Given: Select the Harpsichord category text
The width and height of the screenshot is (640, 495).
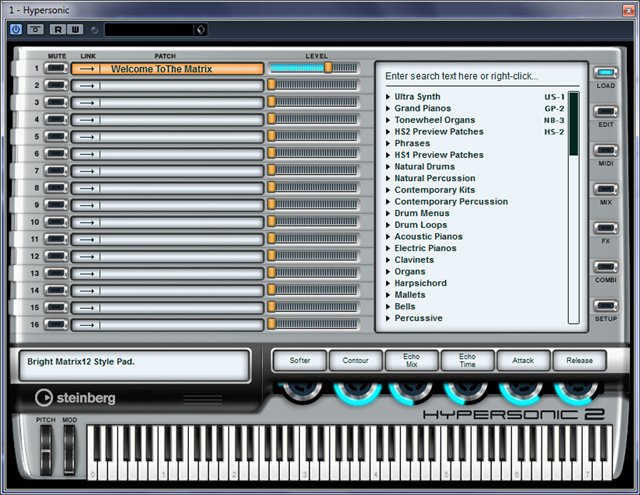Looking at the screenshot, I should click(420, 283).
